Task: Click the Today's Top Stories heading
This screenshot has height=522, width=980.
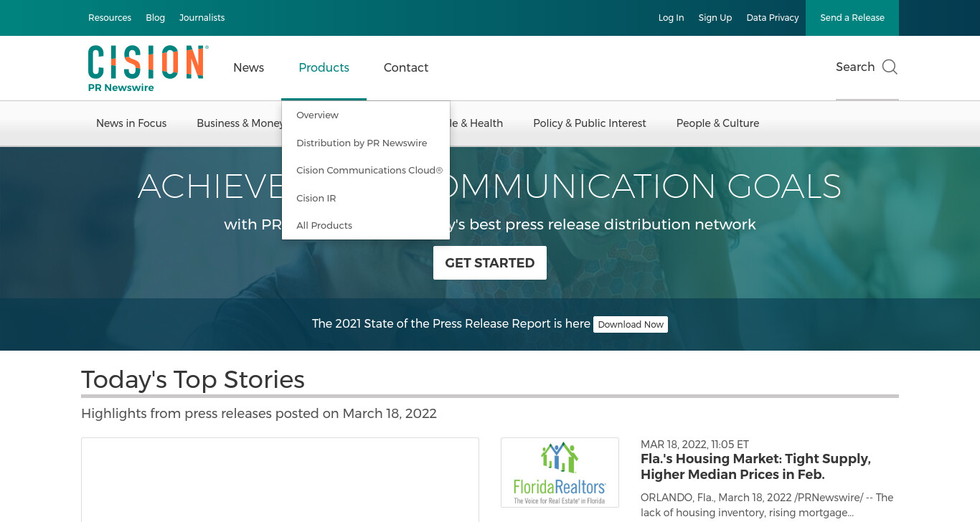Action: click(x=193, y=379)
